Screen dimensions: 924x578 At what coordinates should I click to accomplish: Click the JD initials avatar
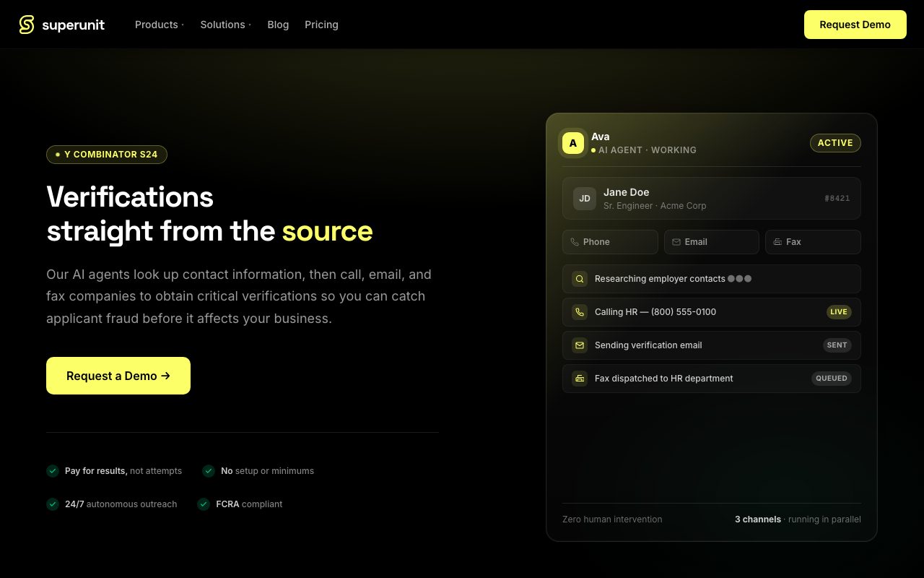(585, 199)
